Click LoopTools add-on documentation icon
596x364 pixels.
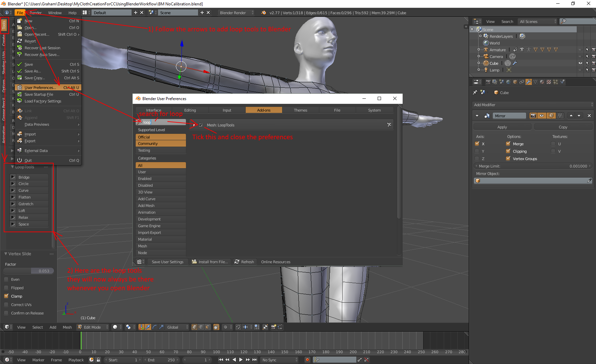click(x=389, y=125)
